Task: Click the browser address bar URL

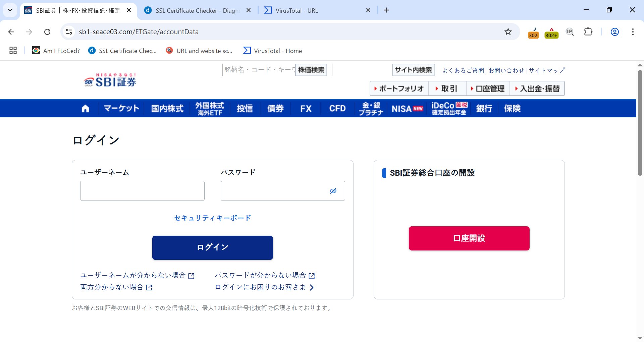Action: tap(139, 32)
